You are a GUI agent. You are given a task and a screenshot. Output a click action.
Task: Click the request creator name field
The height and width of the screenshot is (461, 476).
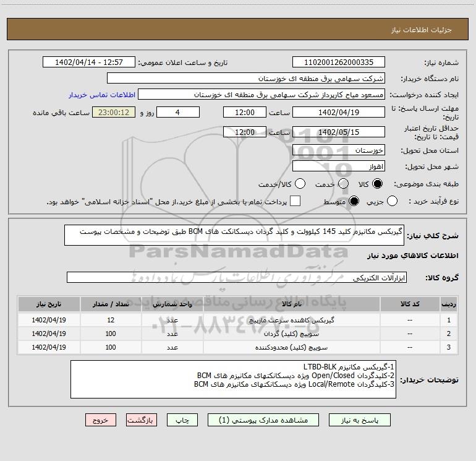click(x=261, y=95)
